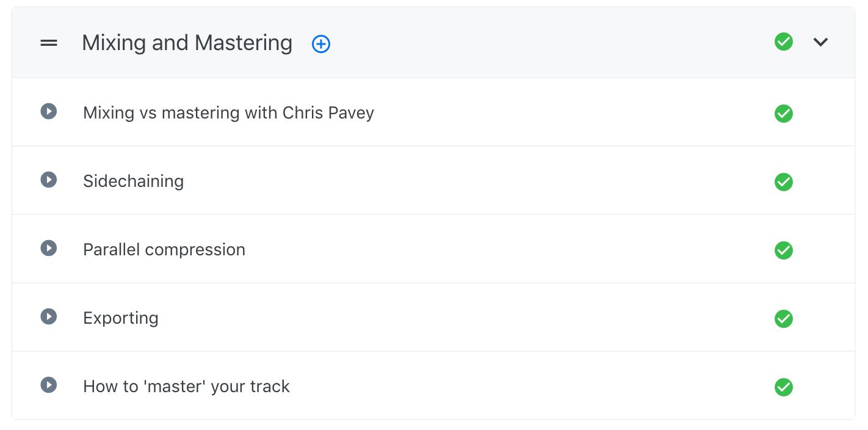Click the Mixing and Mastering section heading

(x=187, y=43)
